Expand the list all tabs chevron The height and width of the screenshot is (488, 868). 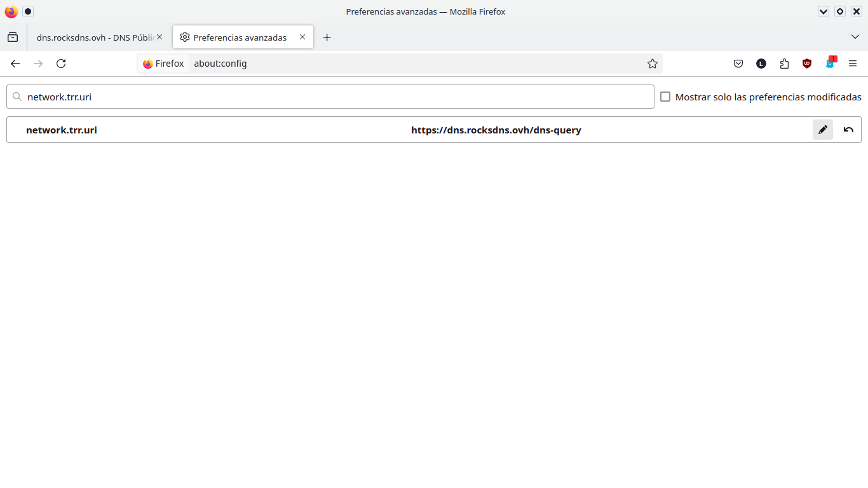point(855,37)
